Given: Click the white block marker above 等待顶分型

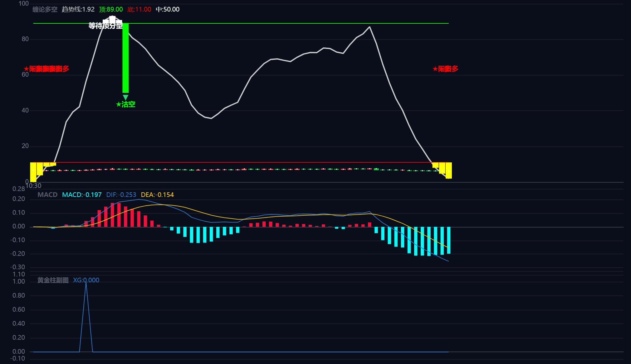Looking at the screenshot, I should (112, 19).
